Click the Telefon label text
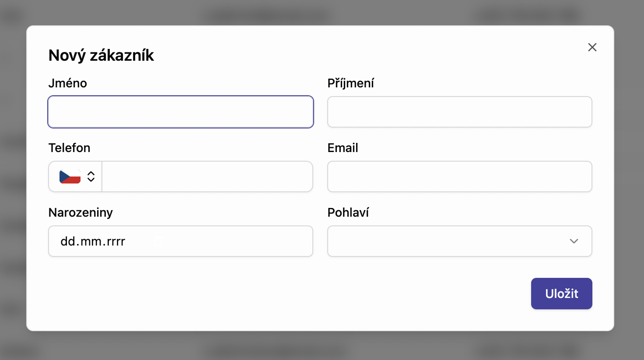This screenshot has height=360, width=644. point(69,148)
